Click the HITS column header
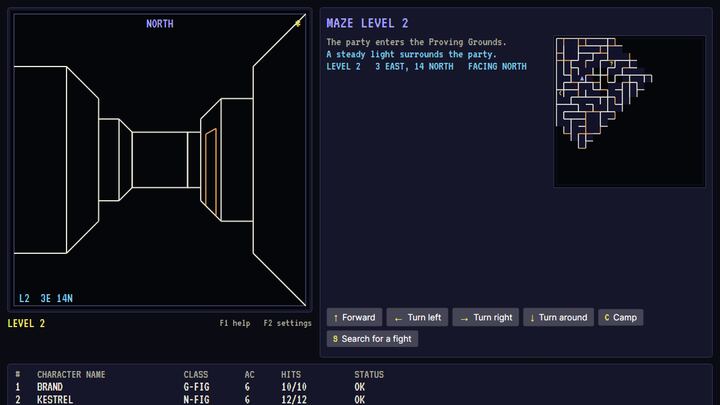720x405 pixels. (x=291, y=375)
